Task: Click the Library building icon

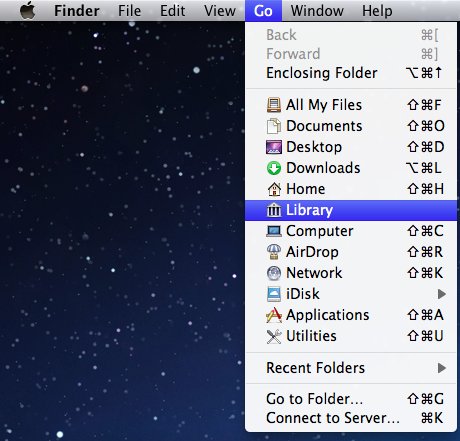Action: coord(274,210)
